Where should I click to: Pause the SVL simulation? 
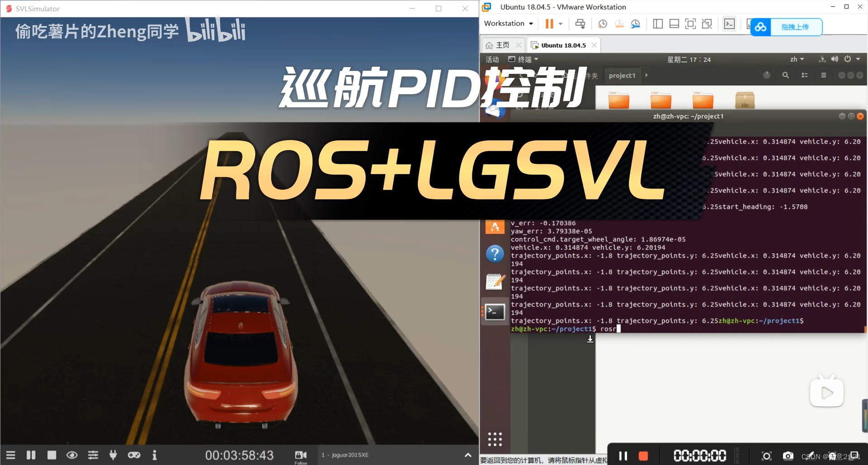coord(31,455)
